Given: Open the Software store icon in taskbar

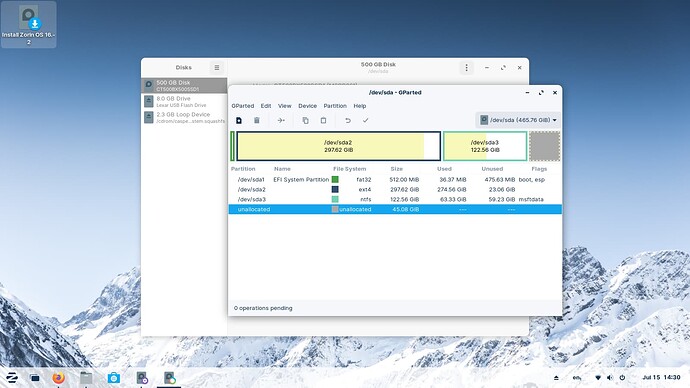Looking at the screenshot, I should click(x=114, y=377).
